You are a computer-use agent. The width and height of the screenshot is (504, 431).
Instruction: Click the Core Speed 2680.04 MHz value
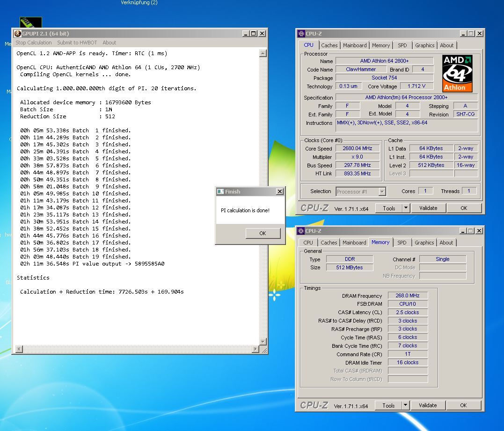point(358,148)
